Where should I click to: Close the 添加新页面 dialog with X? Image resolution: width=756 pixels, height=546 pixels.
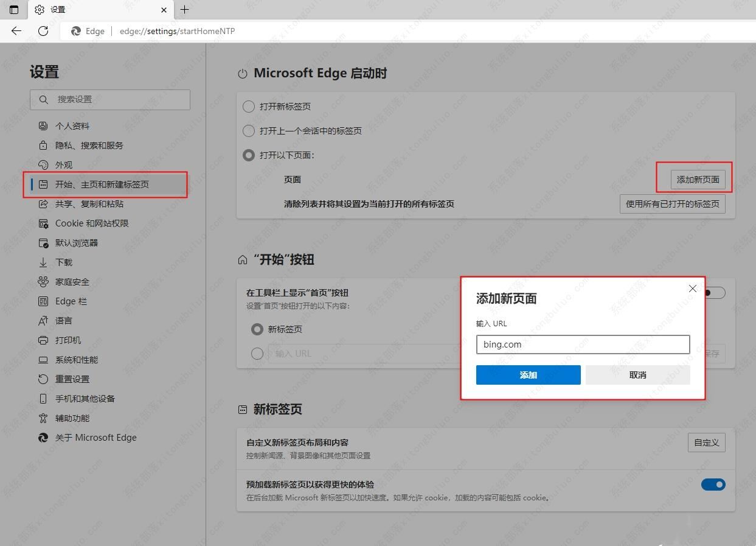(693, 289)
